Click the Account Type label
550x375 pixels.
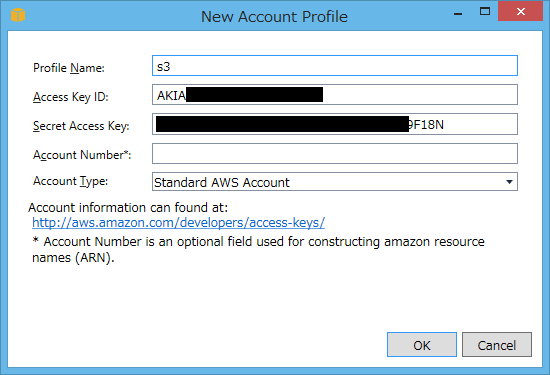[x=71, y=181]
